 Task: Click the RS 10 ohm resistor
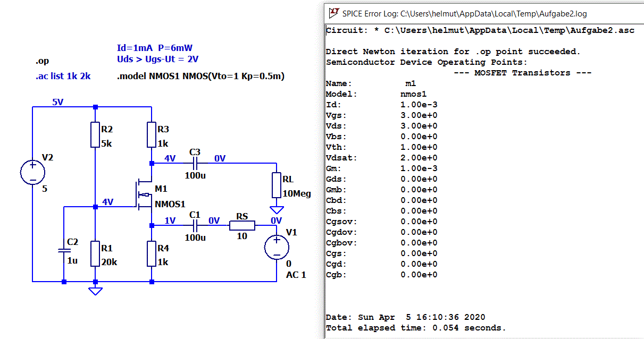click(x=242, y=226)
